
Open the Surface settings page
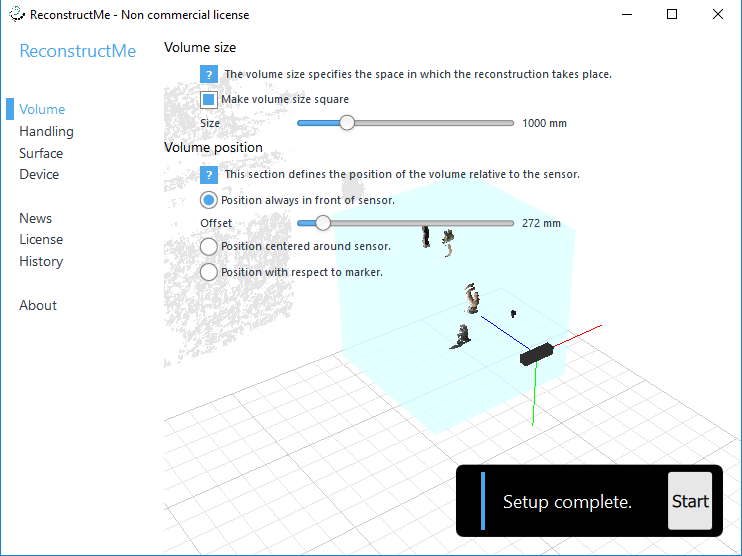[x=41, y=153]
